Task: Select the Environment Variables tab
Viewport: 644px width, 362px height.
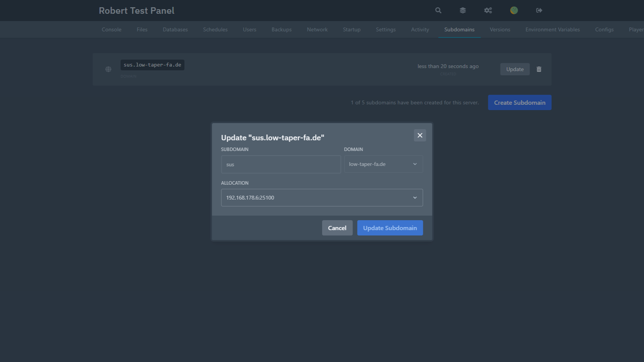Action: [552, 29]
